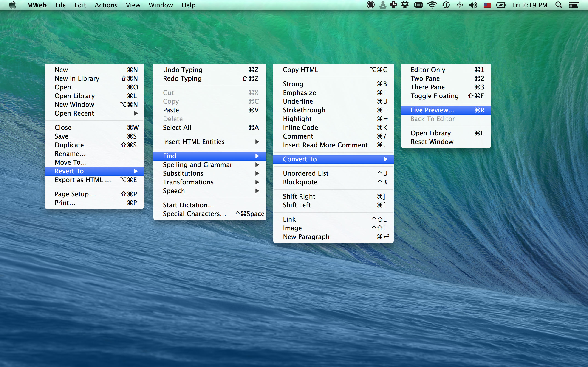The width and height of the screenshot is (588, 367).
Task: Toggle Floating mode in View menu
Action: [x=435, y=96]
